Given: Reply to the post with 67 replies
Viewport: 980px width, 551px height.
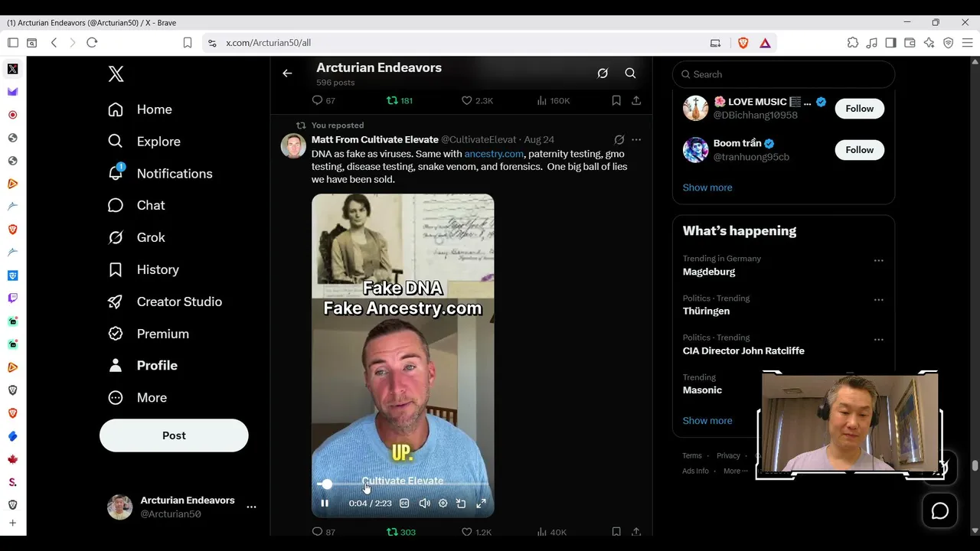Looking at the screenshot, I should pyautogui.click(x=324, y=100).
